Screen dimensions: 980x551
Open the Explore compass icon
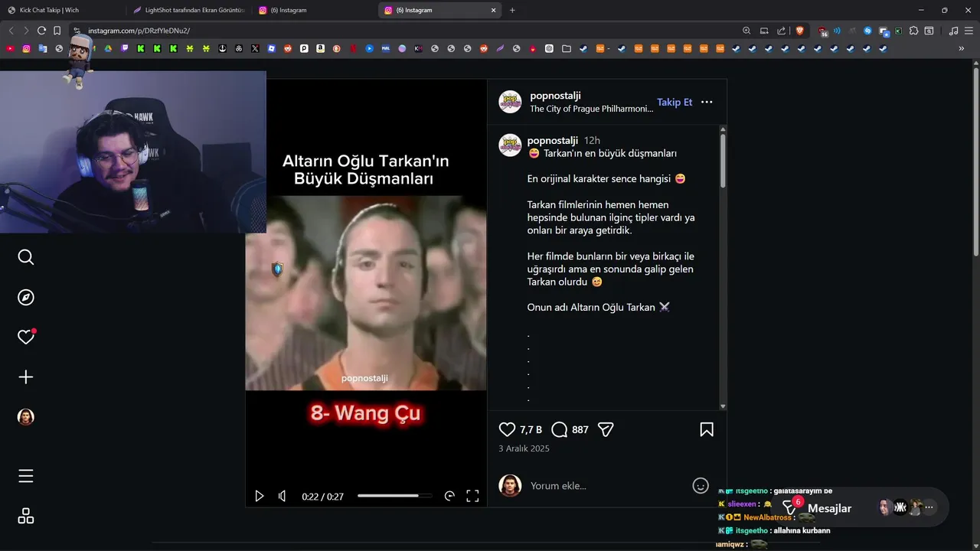pos(26,297)
